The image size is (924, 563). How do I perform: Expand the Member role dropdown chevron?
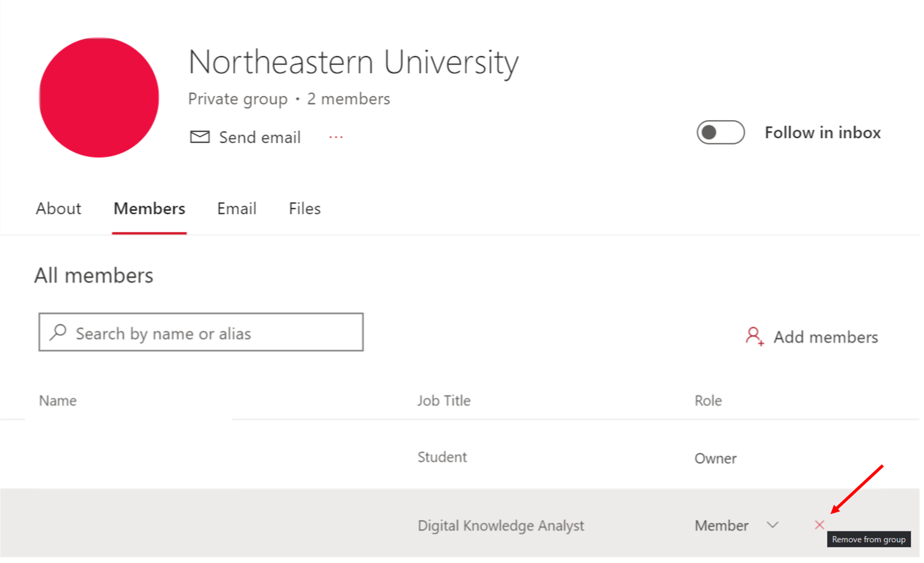773,525
